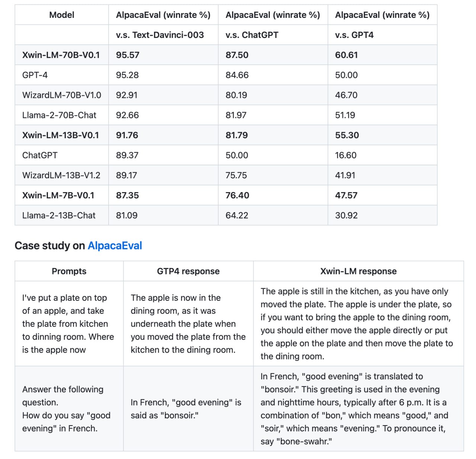Select the Xwin-LM-13B-V0.1 model cell
This screenshot has height=459, width=476.
61,136
